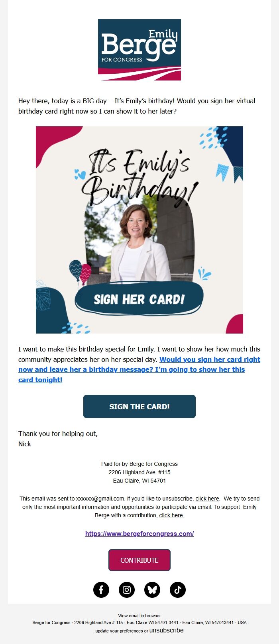The width and height of the screenshot is (279, 644).
Task: Click the Emily Berge for Congress logo
Action: click(x=139, y=50)
